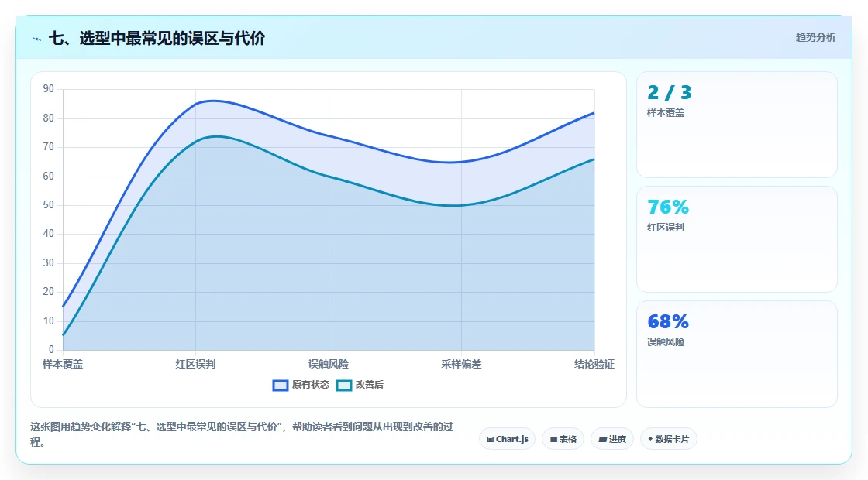Screen dimensions: 868x480
Task: Click the 样本覆盖 x-axis label
Action: [63, 364]
